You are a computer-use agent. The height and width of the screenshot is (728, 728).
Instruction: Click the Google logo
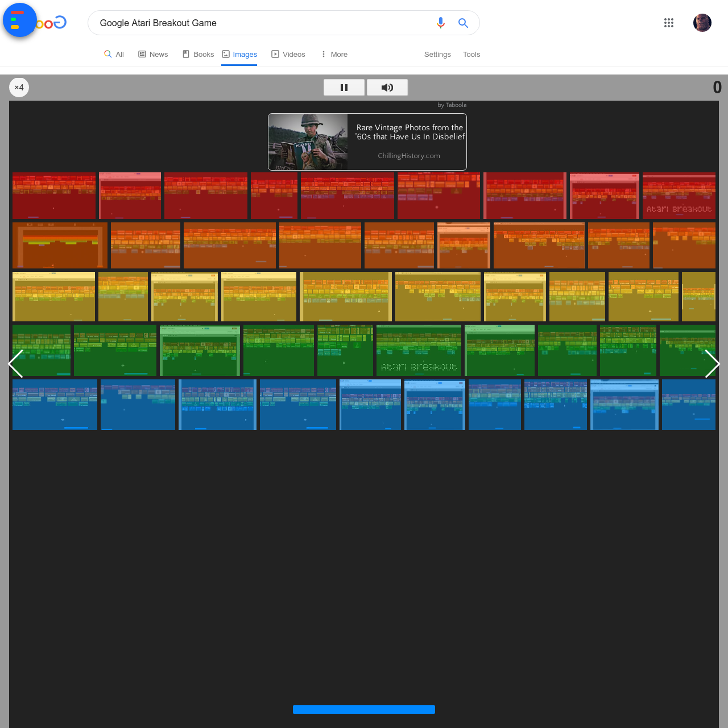(x=52, y=23)
